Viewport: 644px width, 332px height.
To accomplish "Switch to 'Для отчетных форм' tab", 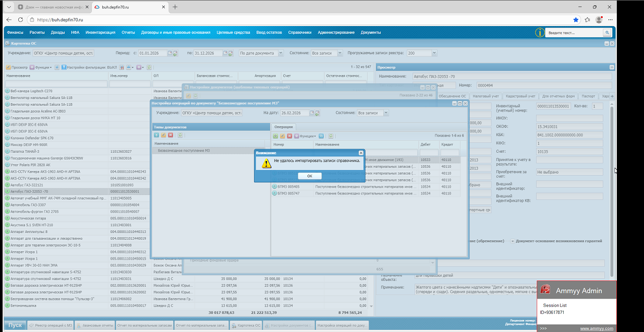I will pos(558,96).
